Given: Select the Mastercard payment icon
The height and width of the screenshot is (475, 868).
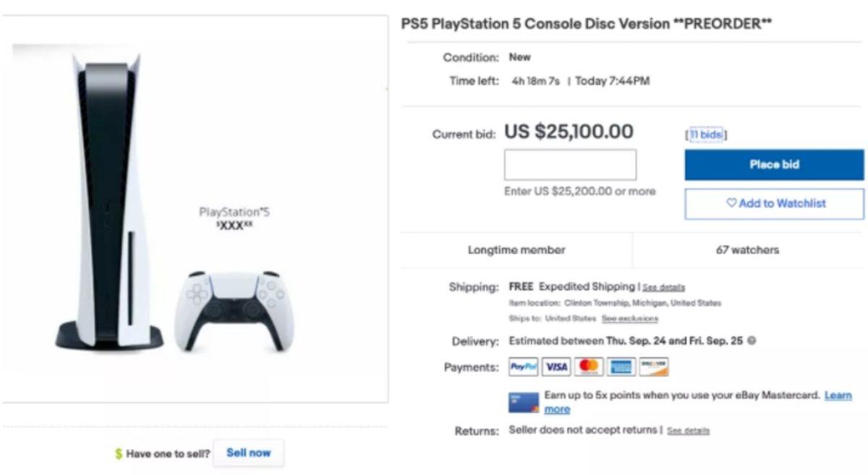Looking at the screenshot, I should pos(590,367).
